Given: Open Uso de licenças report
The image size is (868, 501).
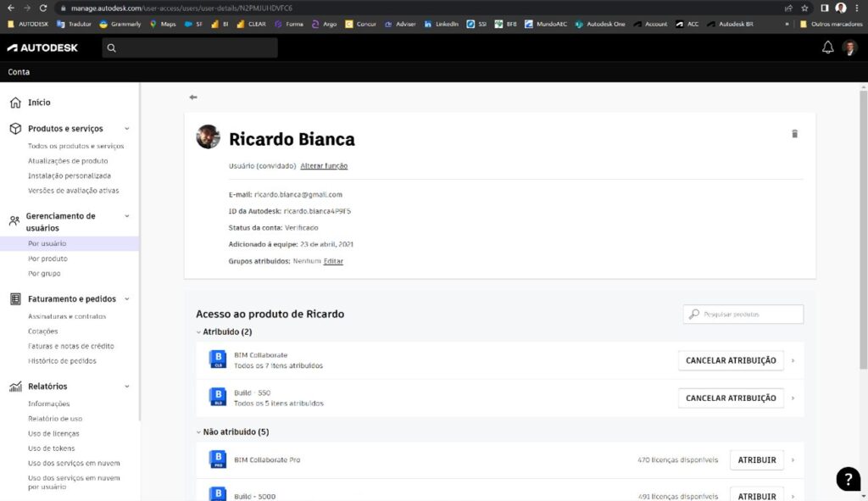Looking at the screenshot, I should coord(53,434).
